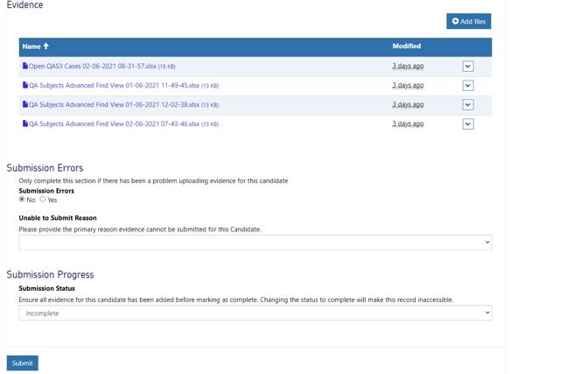Click the plus icon in Add files button
588x374 pixels.
coord(455,21)
